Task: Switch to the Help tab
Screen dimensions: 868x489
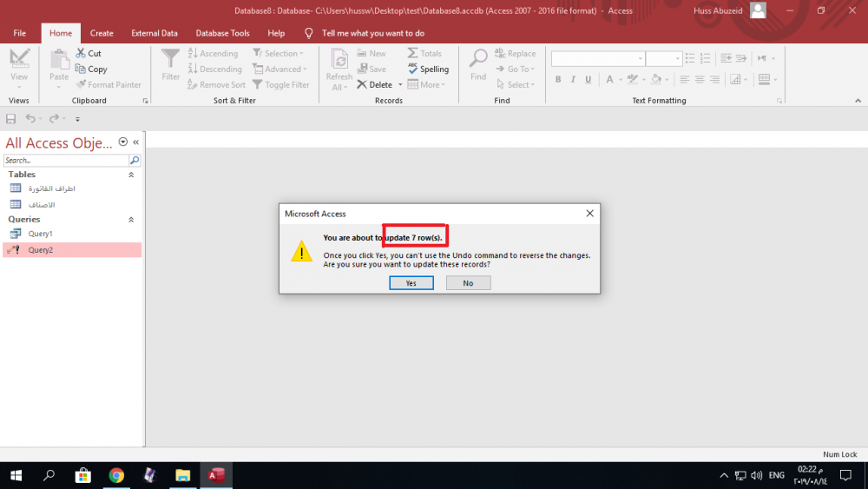Action: [276, 33]
